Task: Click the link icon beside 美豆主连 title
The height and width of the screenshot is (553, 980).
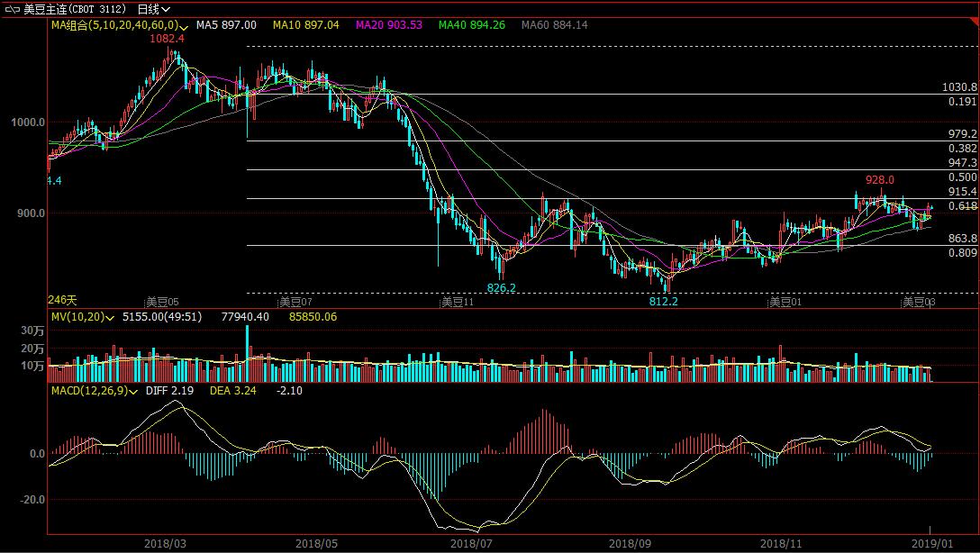Action: pyautogui.click(x=13, y=9)
